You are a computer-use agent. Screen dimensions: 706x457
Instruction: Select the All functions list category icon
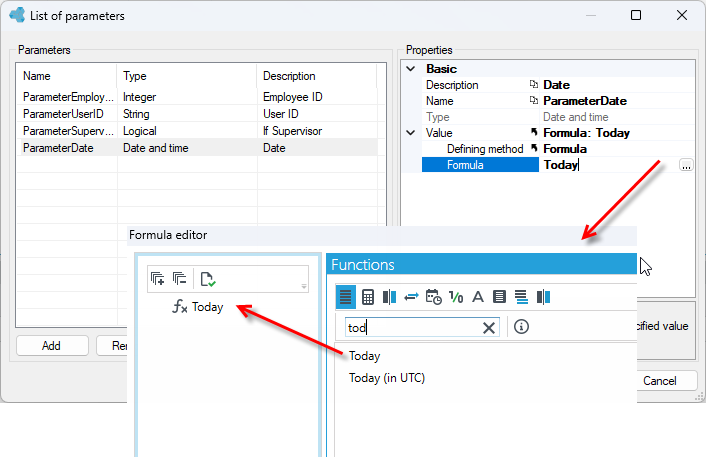[x=345, y=297]
